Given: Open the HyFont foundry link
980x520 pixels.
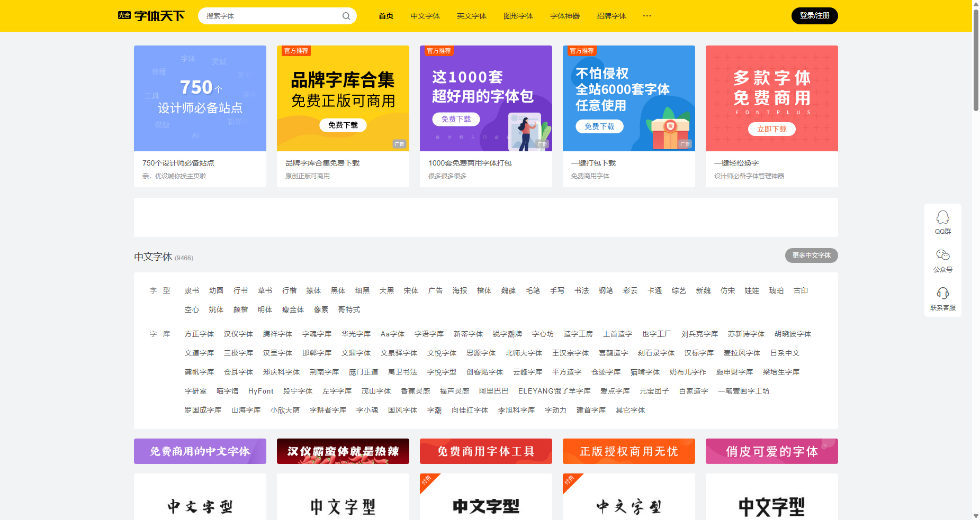Looking at the screenshot, I should (x=261, y=391).
